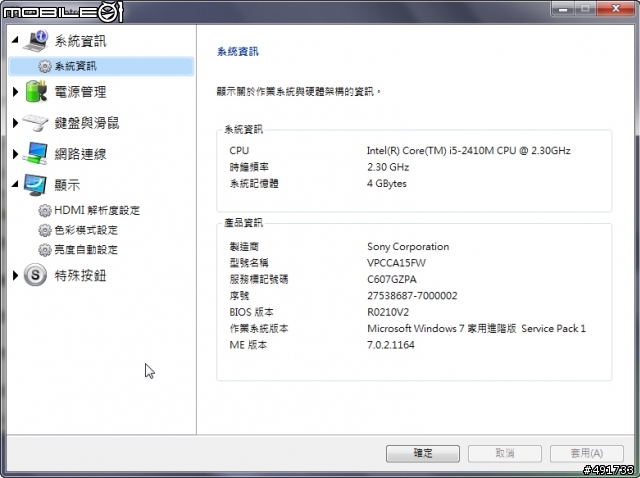Collapse the 系統資訊 tree category
The width and height of the screenshot is (640, 478).
[16, 40]
